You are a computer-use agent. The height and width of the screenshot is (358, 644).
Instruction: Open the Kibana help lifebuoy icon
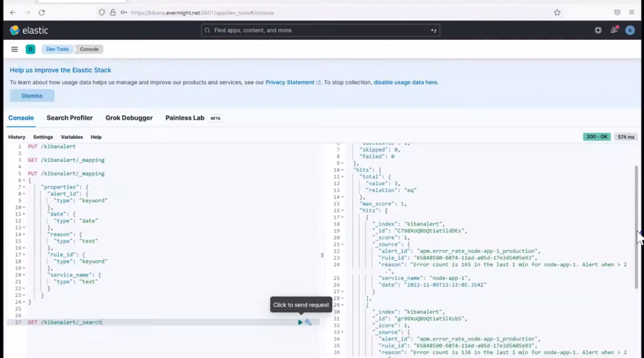(598, 30)
